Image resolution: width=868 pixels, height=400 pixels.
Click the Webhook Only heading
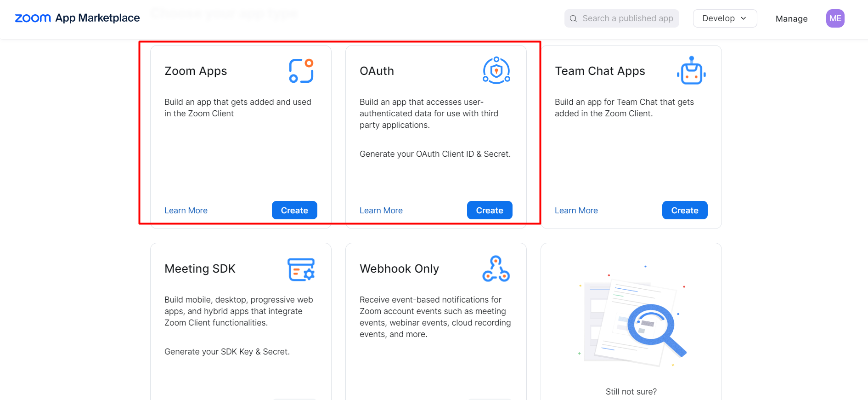[x=400, y=269]
